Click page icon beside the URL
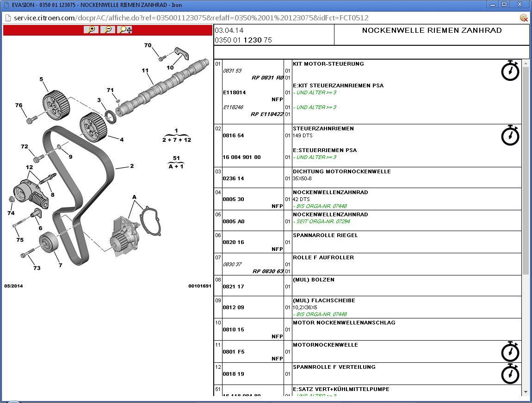The width and height of the screenshot is (532, 403). [7, 18]
